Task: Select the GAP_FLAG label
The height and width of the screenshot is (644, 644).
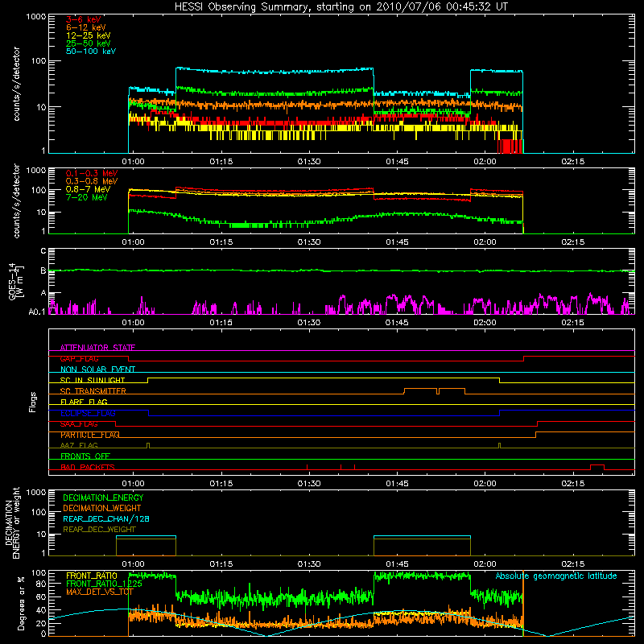Action: tap(79, 358)
